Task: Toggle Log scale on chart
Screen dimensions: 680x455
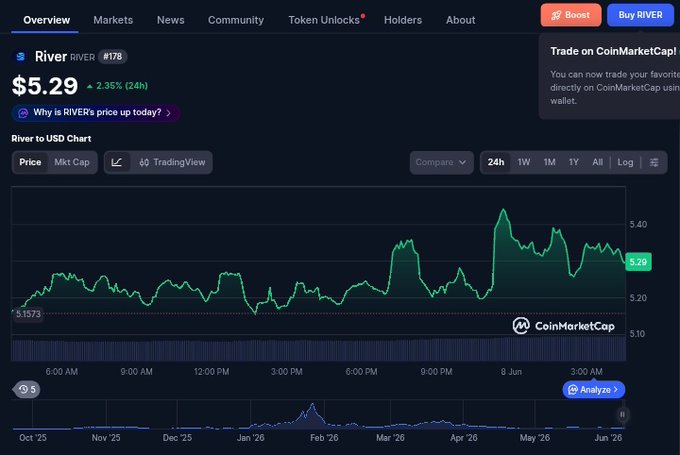Action: click(x=625, y=162)
